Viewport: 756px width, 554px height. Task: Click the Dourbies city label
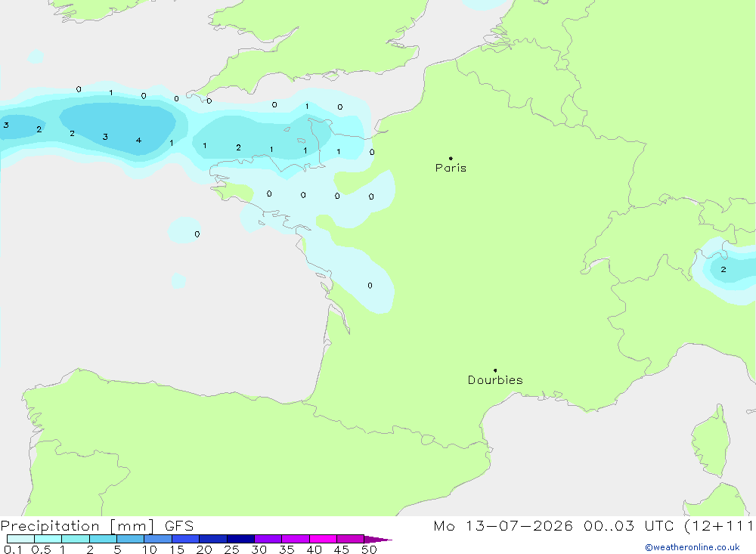[495, 380]
